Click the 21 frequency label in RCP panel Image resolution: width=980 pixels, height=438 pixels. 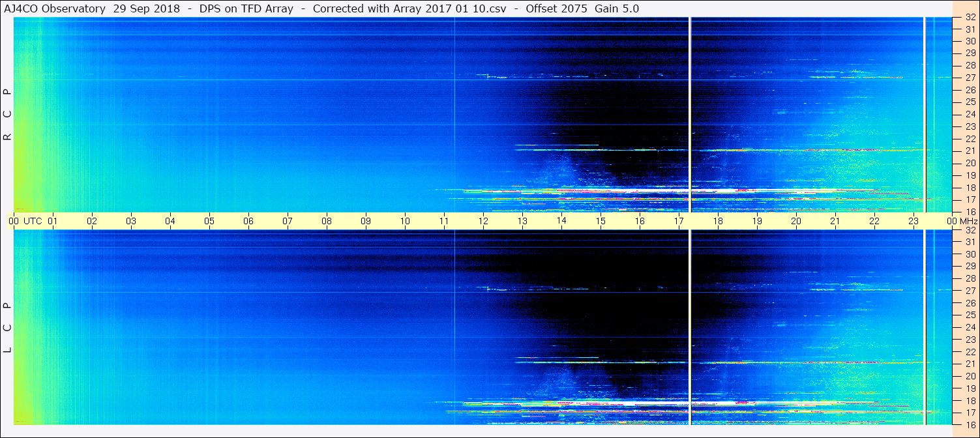[970, 151]
